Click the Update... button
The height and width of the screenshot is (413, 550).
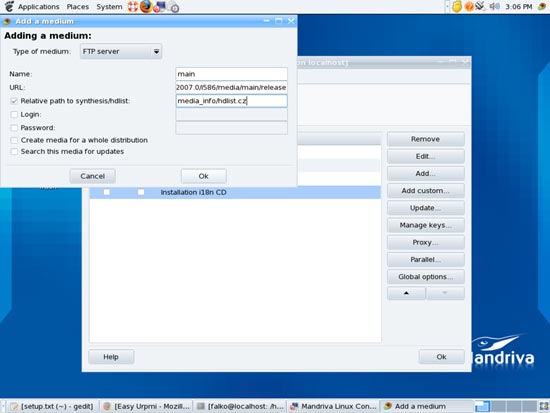[x=426, y=208]
